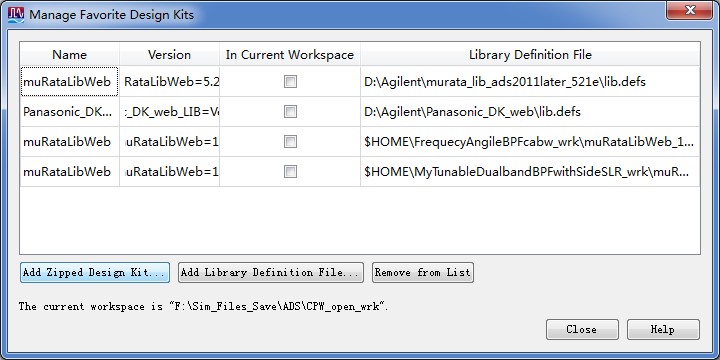Click the Library Definition File column header
Screen dimensions: 720x360
pyautogui.click(x=530, y=55)
